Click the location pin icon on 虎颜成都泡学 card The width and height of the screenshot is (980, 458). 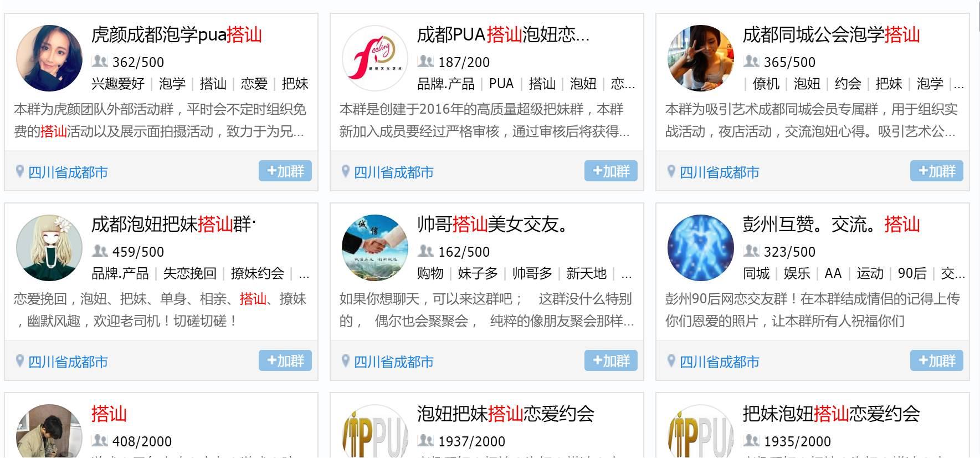pyautogui.click(x=20, y=171)
